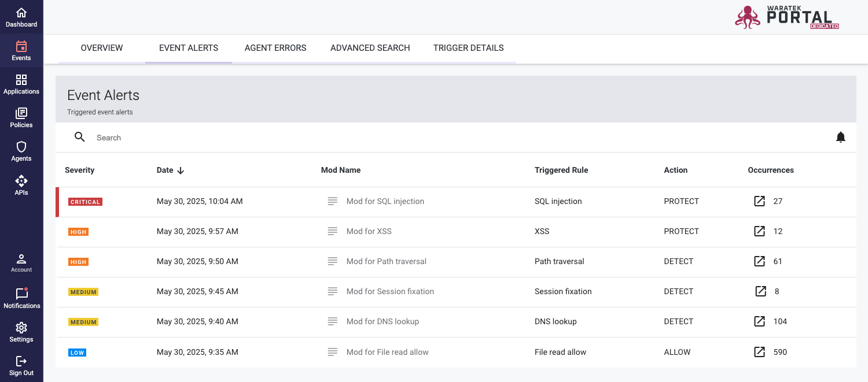The width and height of the screenshot is (868, 382).
Task: Click the LOW severity badge
Action: (x=77, y=353)
